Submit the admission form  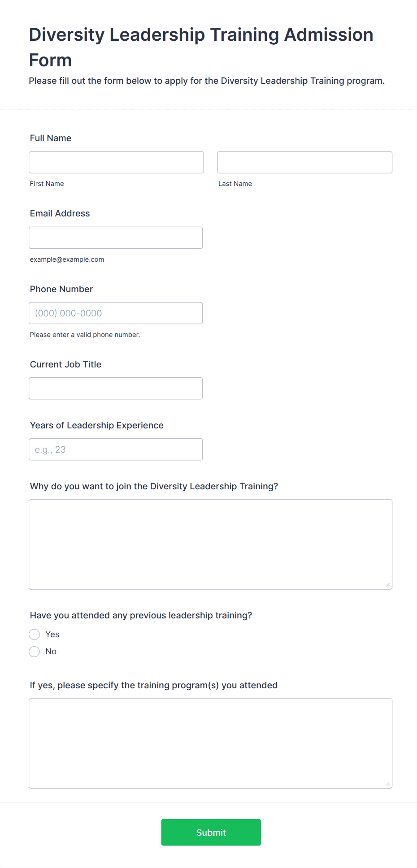point(211,832)
